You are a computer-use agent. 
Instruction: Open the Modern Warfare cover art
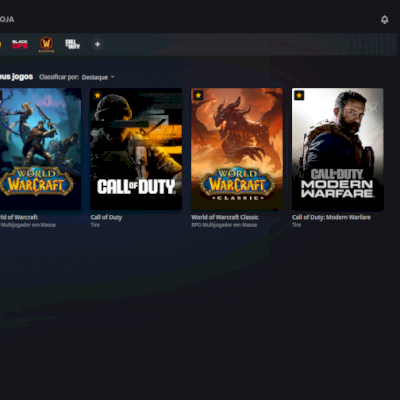[x=338, y=149]
